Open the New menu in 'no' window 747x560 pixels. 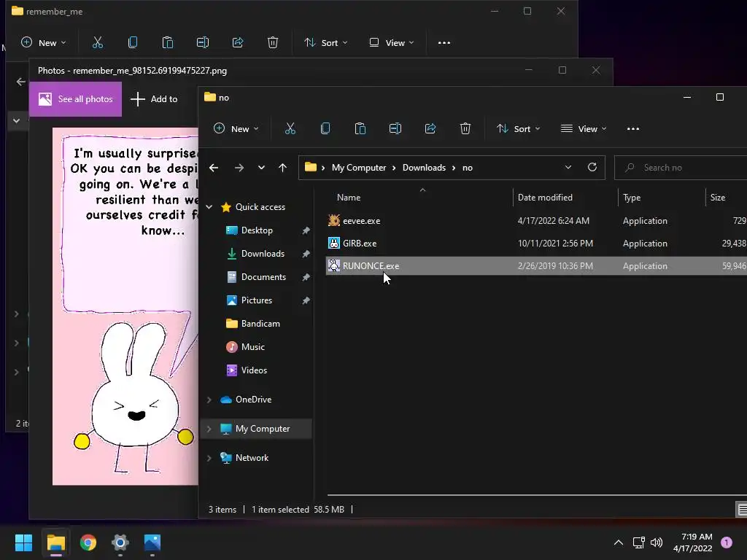[x=236, y=129]
